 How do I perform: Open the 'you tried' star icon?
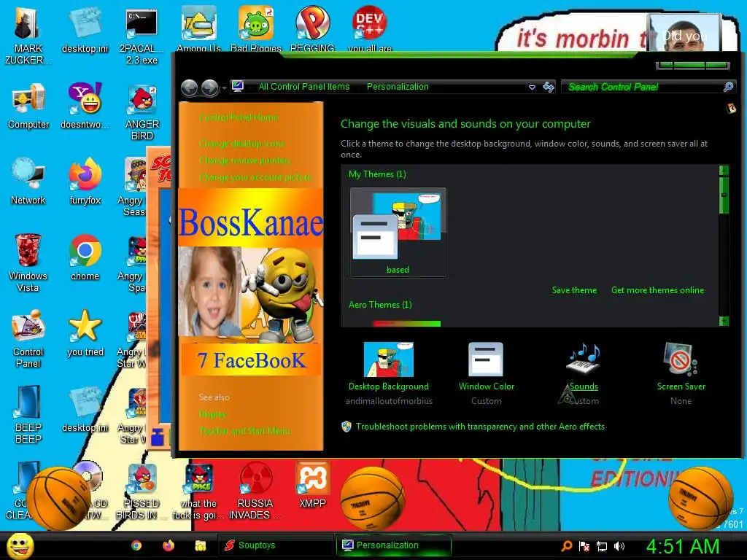[85, 333]
